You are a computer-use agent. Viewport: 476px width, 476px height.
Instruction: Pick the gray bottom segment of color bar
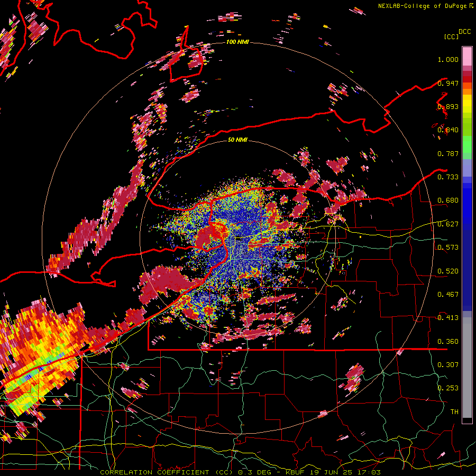(467, 368)
